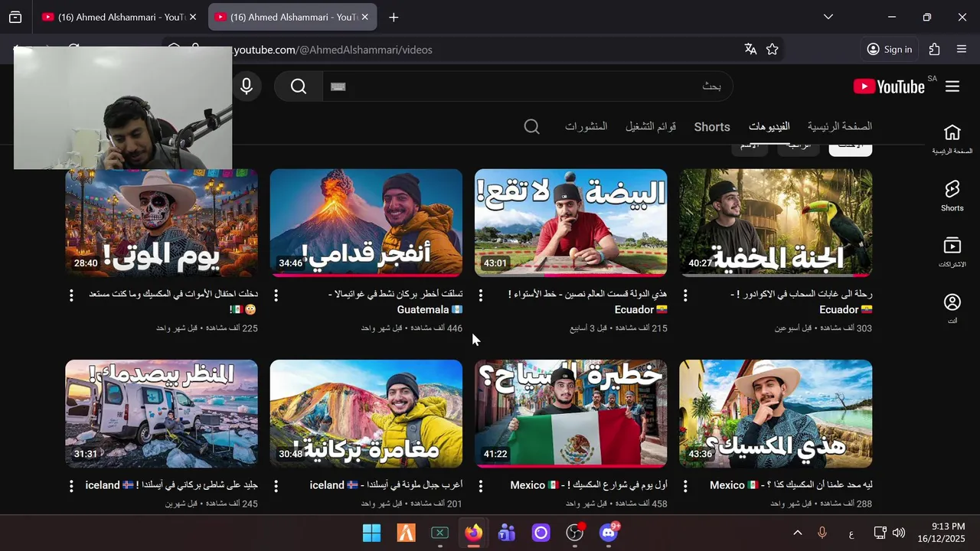Viewport: 980px width, 551px height.
Task: Open OBS Studio from the taskbar
Action: point(575,533)
